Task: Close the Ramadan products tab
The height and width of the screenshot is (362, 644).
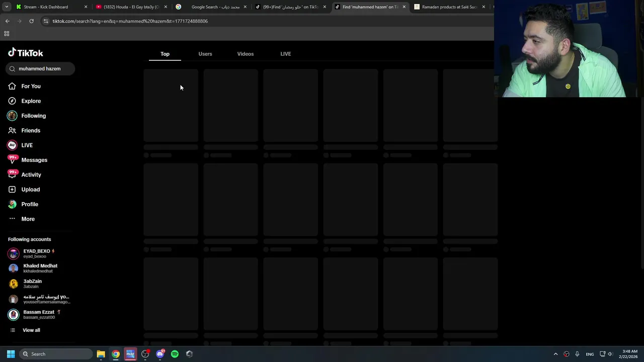Action: 484,7
